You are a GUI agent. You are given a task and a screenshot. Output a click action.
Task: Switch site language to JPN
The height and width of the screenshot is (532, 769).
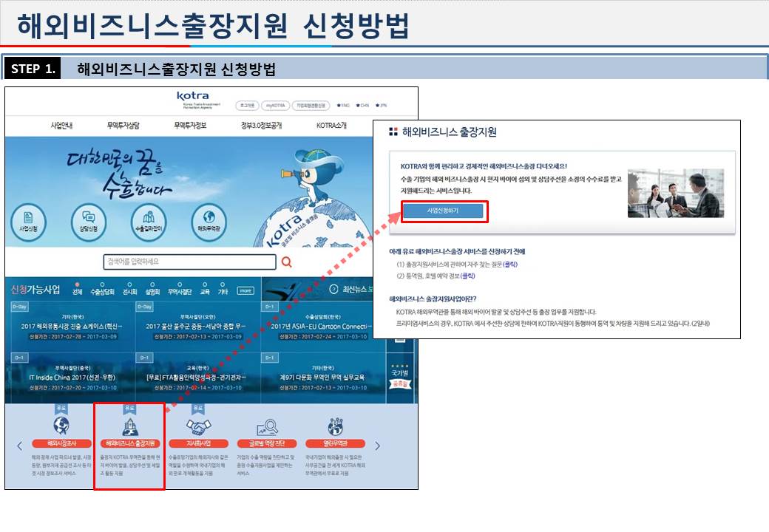coord(381,106)
